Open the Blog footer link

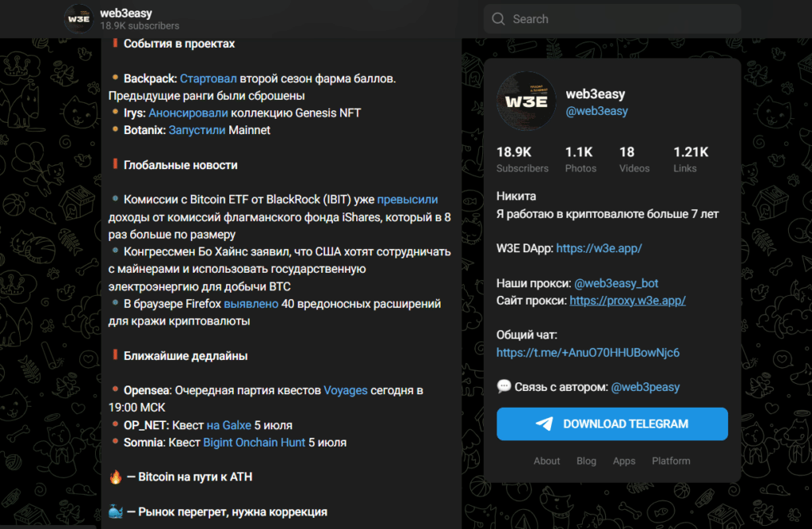[x=586, y=461]
